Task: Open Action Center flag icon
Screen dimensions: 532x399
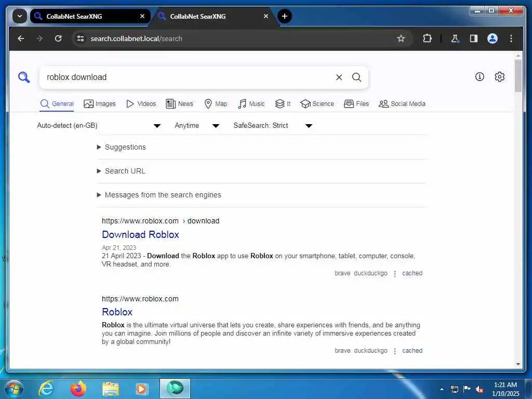Action: click(467, 389)
